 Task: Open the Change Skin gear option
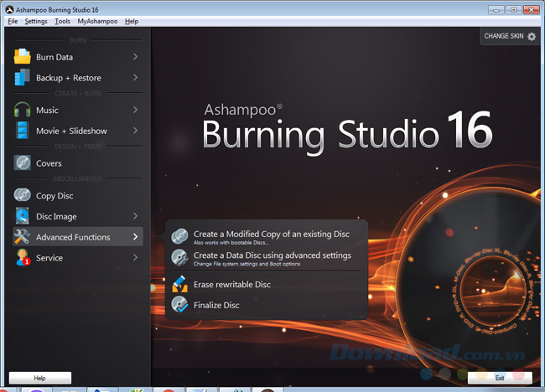pos(531,37)
